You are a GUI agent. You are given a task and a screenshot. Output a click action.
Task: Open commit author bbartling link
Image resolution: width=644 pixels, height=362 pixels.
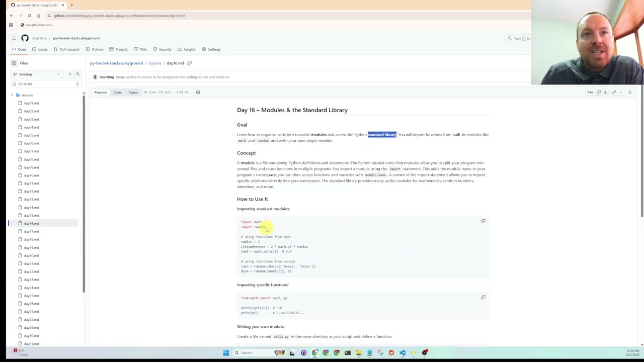(x=106, y=77)
